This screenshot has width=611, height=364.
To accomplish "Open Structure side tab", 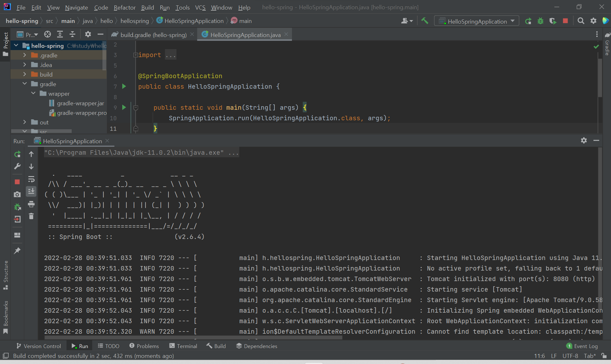I will coord(6,275).
